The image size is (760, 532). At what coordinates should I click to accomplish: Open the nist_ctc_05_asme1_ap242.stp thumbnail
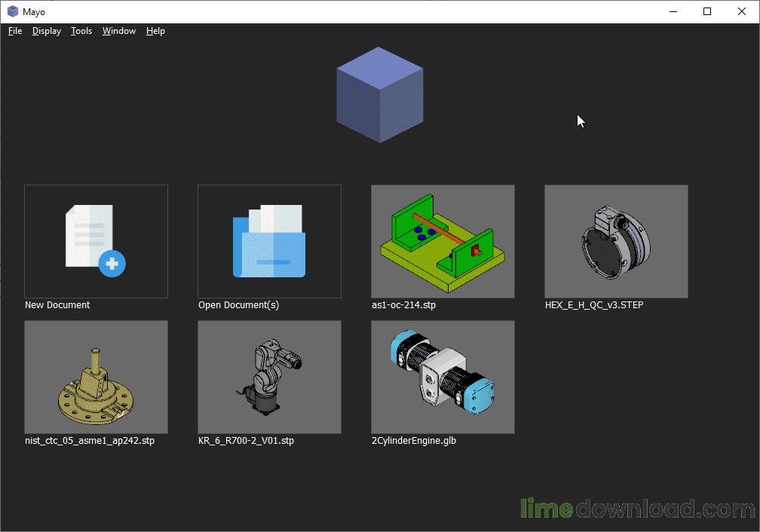click(96, 377)
